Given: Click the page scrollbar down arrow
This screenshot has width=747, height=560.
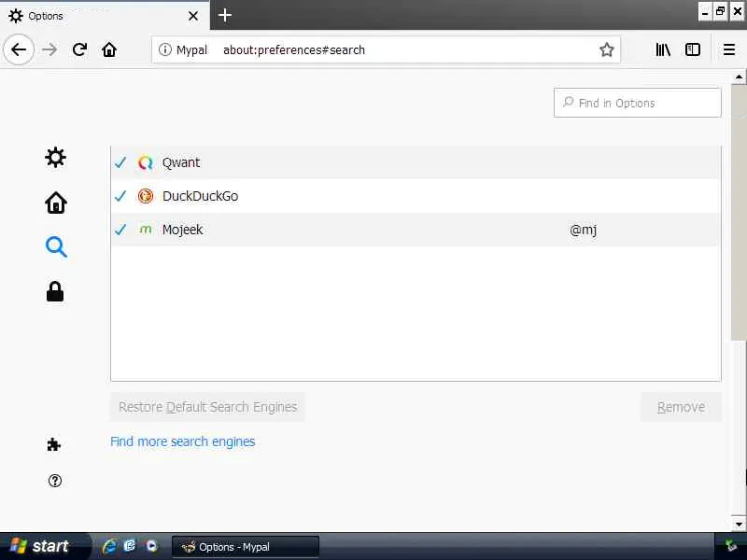Looking at the screenshot, I should (x=739, y=525).
